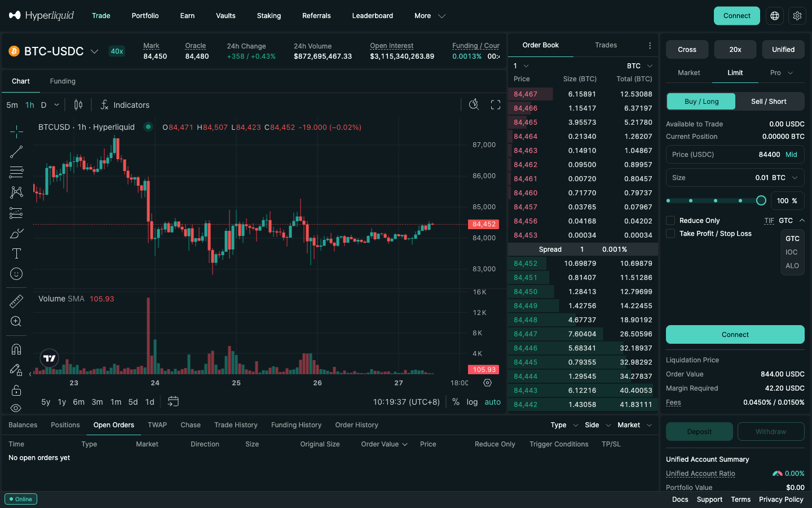Hide all chart drawings with eye icon
Image resolution: width=812 pixels, height=508 pixels.
(16, 408)
